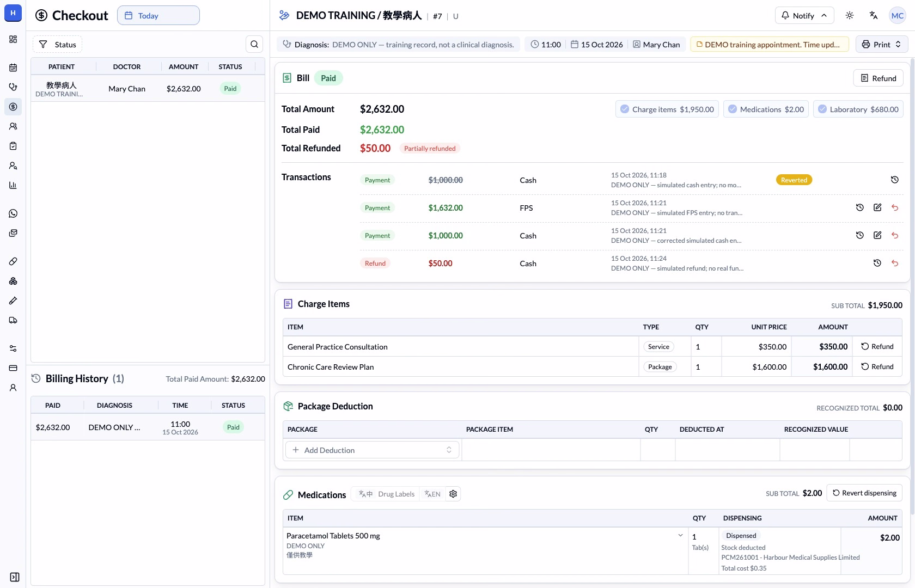Screen dimensions: 915x588
Task: Click the search icon in the checkout list
Action: pyautogui.click(x=254, y=44)
